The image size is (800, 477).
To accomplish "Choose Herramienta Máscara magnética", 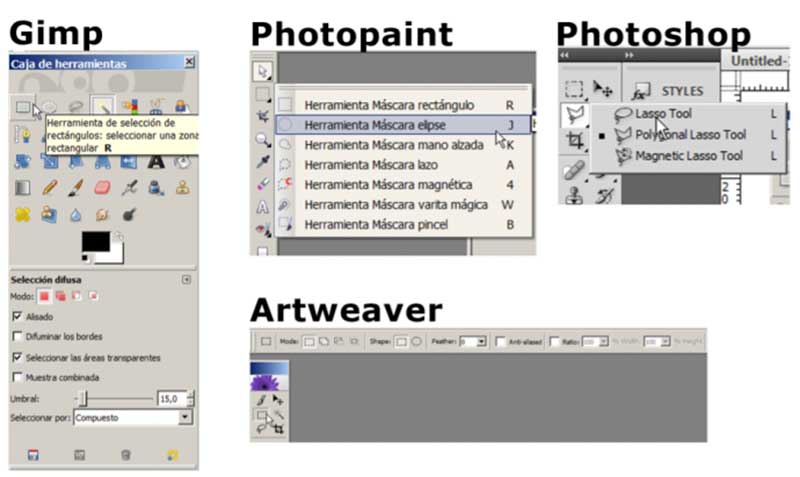I will 403,185.
